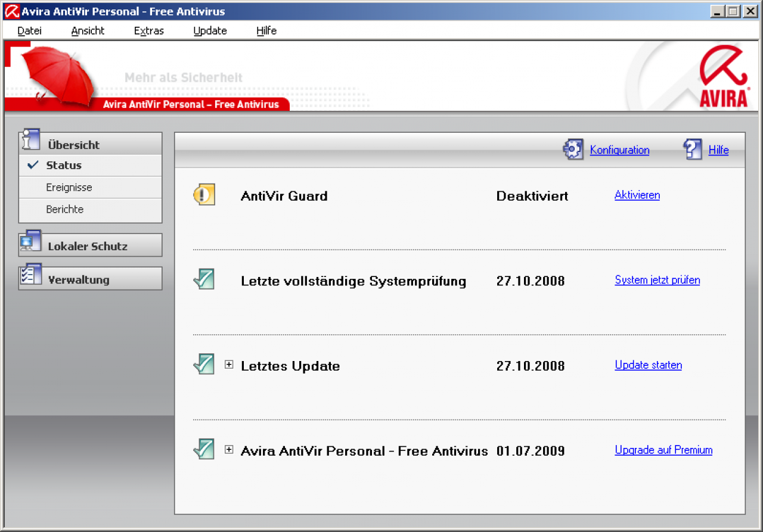This screenshot has height=532, width=763.
Task: Open the Hilfe menu in the menu bar
Action: point(266,31)
